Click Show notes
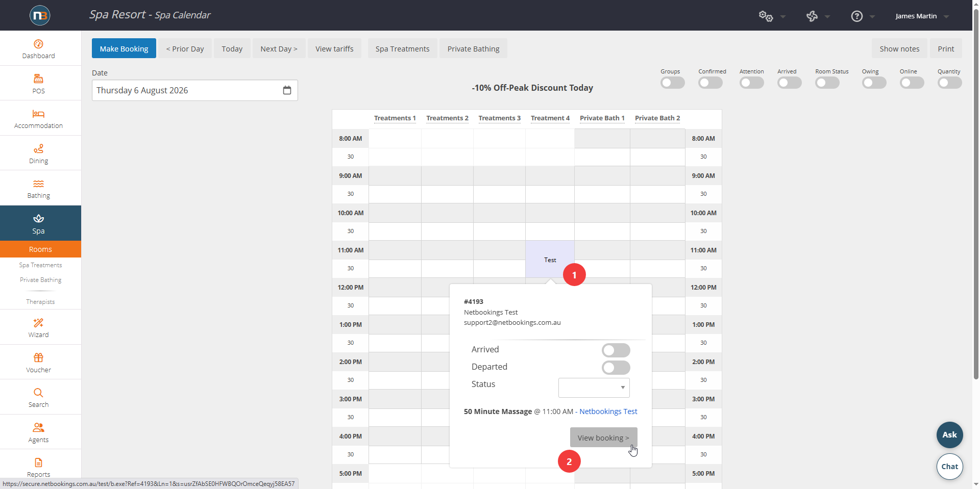 (899, 48)
